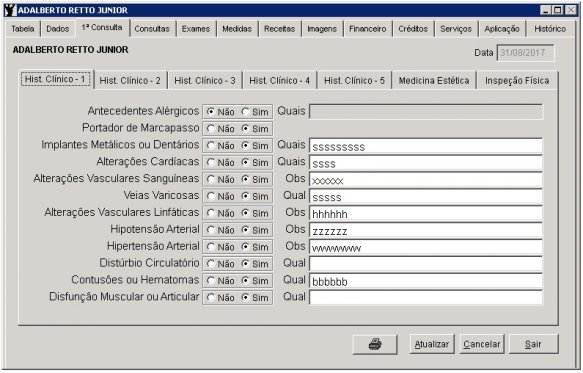Click the Data field showing 31/08/2017

coord(525,52)
